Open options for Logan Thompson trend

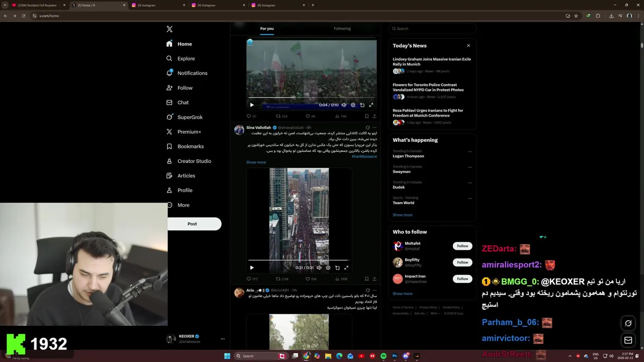click(x=470, y=151)
